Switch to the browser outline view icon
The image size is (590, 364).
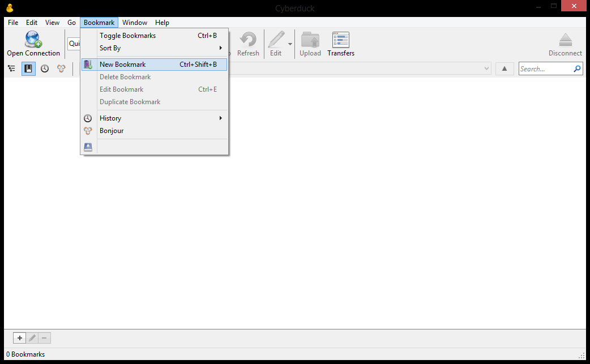[x=11, y=68]
